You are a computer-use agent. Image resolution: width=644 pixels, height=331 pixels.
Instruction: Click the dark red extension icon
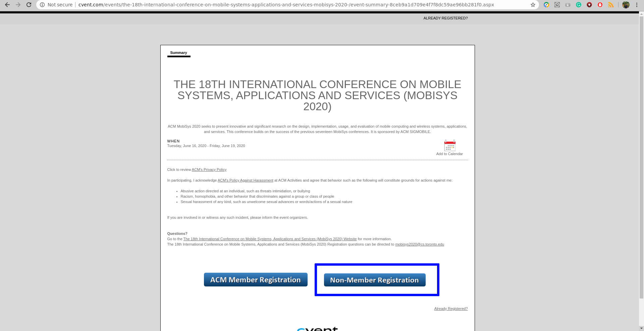pyautogui.click(x=589, y=5)
